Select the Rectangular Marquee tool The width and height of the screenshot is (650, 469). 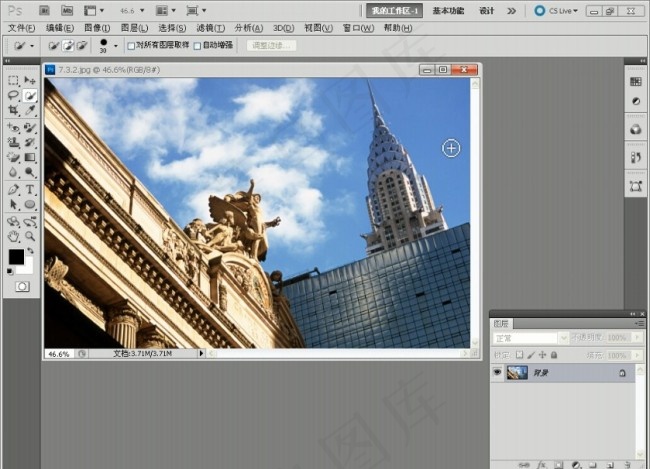pos(13,80)
